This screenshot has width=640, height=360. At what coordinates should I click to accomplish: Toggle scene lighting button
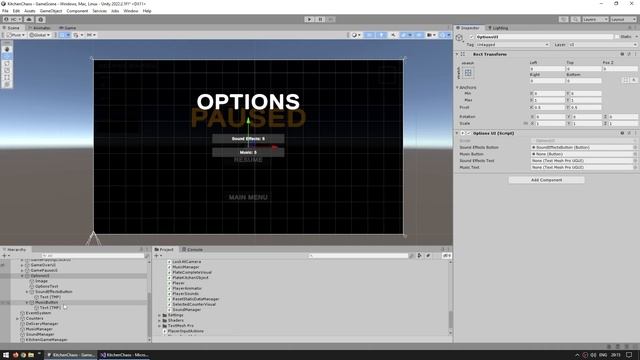pos(381,35)
